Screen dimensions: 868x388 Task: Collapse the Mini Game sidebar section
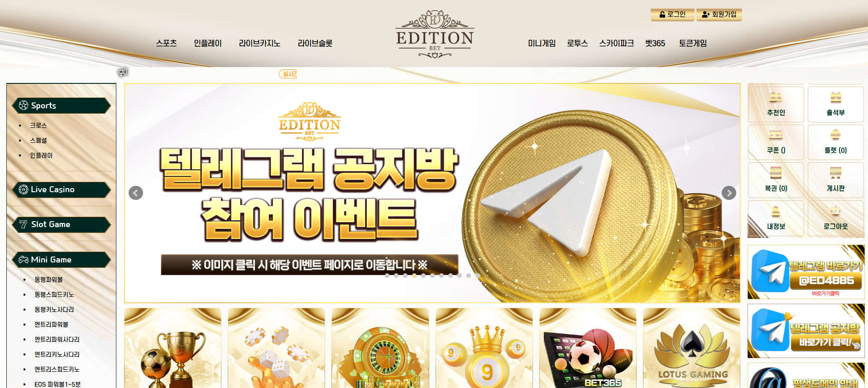tap(61, 260)
